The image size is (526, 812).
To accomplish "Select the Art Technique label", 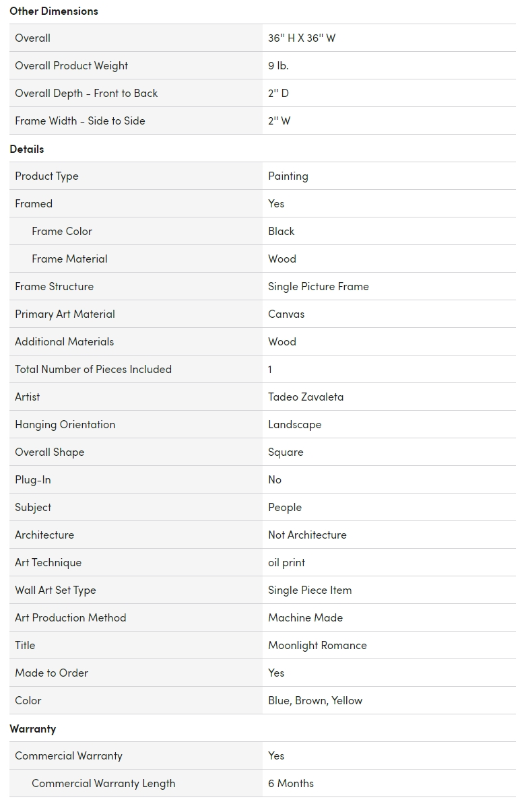I will click(48, 562).
